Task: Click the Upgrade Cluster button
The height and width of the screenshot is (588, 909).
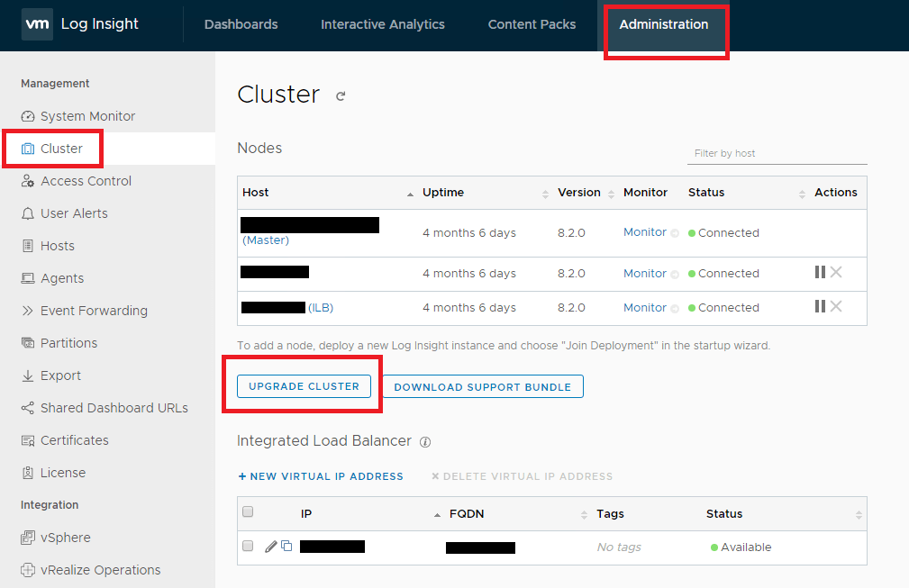Action: pyautogui.click(x=304, y=386)
